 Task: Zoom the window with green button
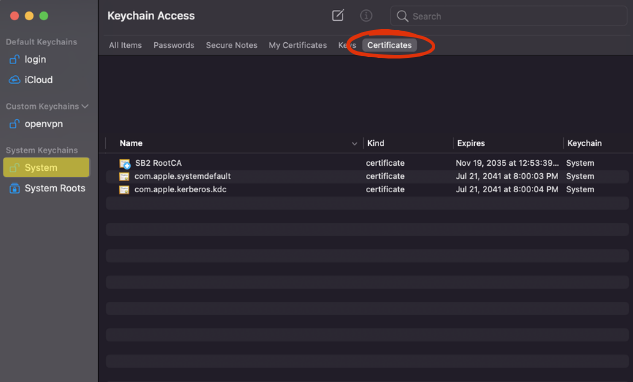click(44, 16)
